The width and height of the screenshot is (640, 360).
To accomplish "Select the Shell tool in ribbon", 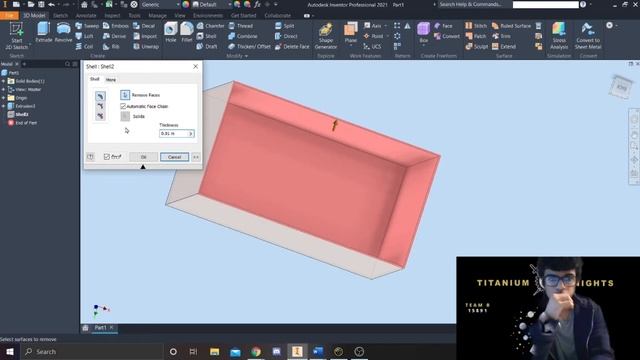I will [207, 36].
